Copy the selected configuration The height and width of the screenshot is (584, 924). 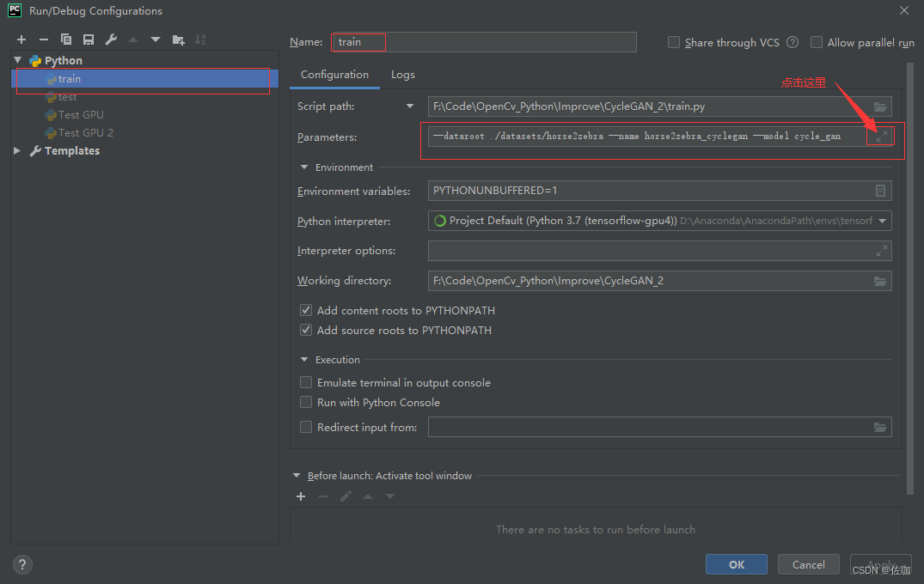point(66,40)
